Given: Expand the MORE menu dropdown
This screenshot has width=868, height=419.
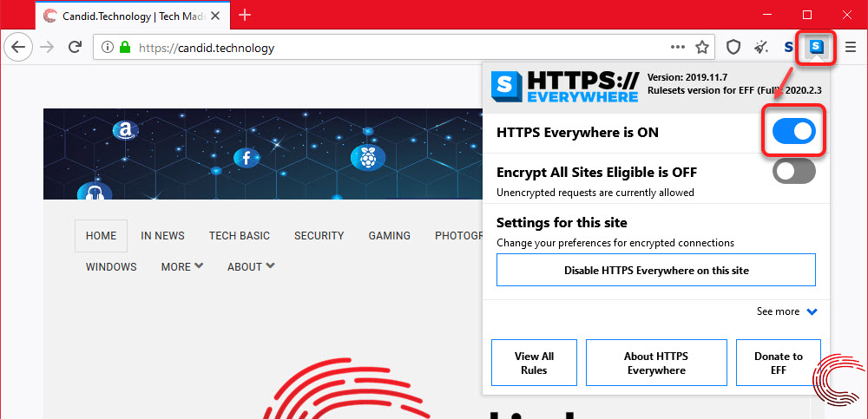Looking at the screenshot, I should coord(182,267).
